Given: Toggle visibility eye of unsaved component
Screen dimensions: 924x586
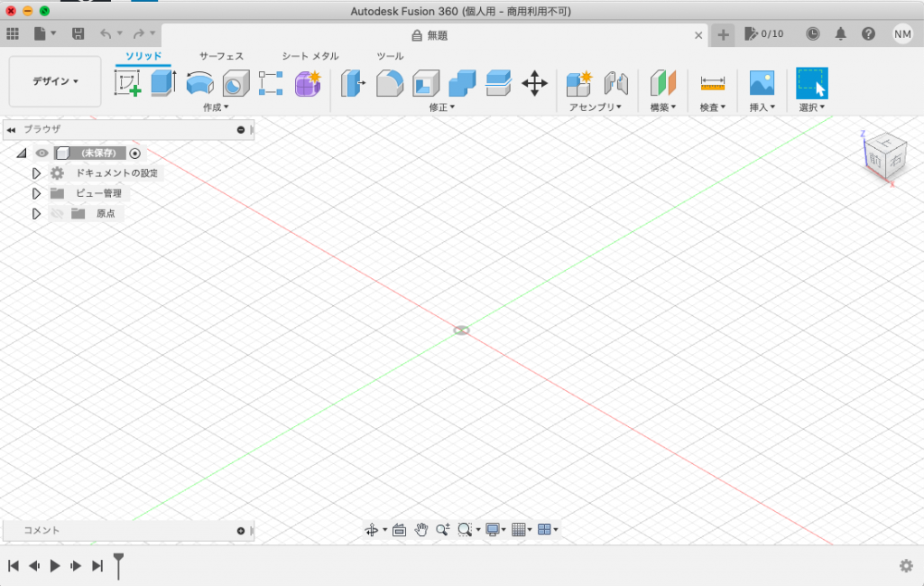Looking at the screenshot, I should coord(42,153).
